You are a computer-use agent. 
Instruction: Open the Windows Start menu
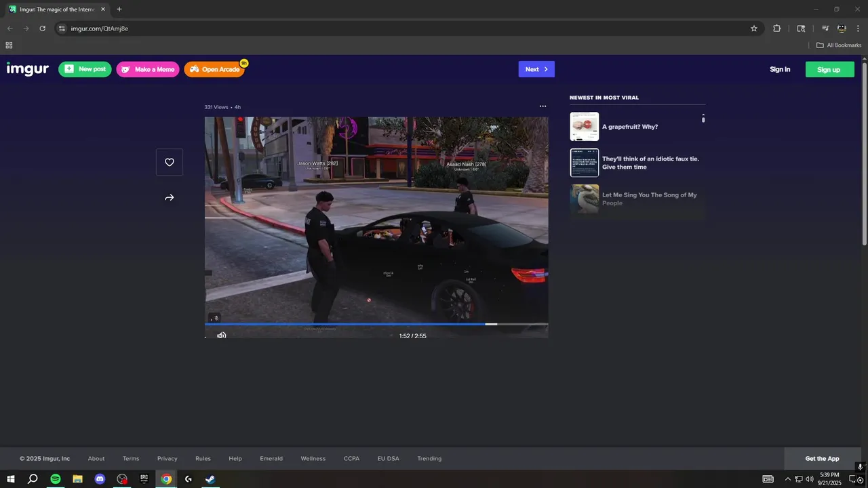[11, 479]
